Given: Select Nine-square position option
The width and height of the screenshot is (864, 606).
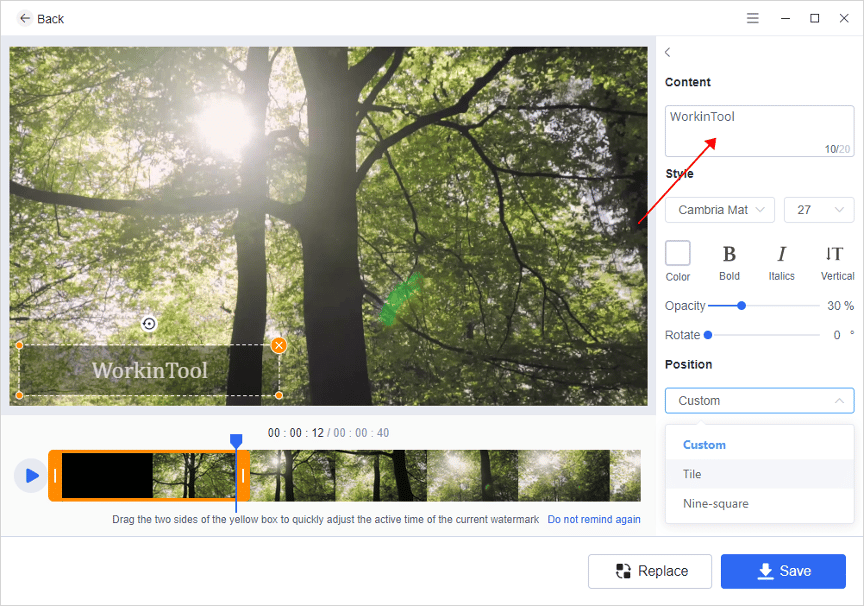Looking at the screenshot, I should [x=759, y=504].
